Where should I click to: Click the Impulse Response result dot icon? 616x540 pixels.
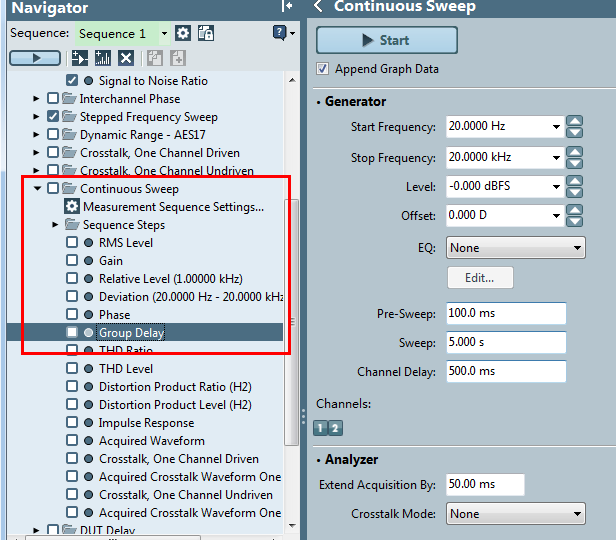[89, 423]
